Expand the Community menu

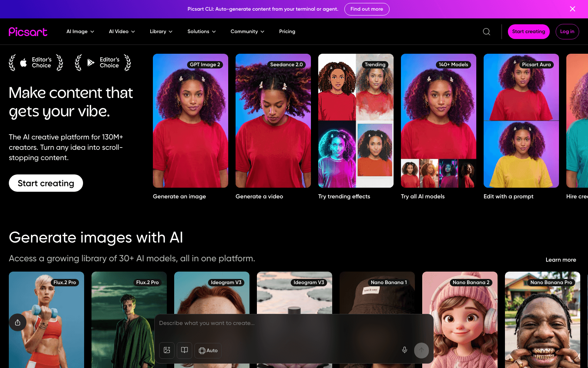[247, 32]
